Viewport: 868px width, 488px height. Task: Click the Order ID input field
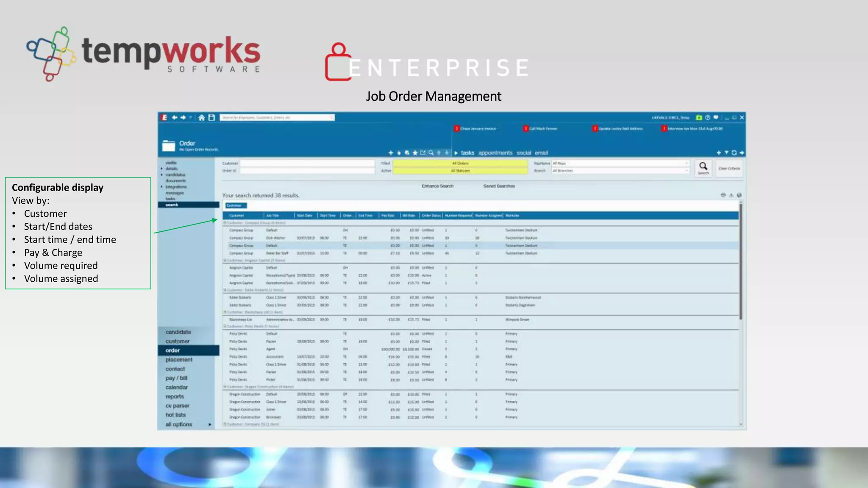point(307,171)
